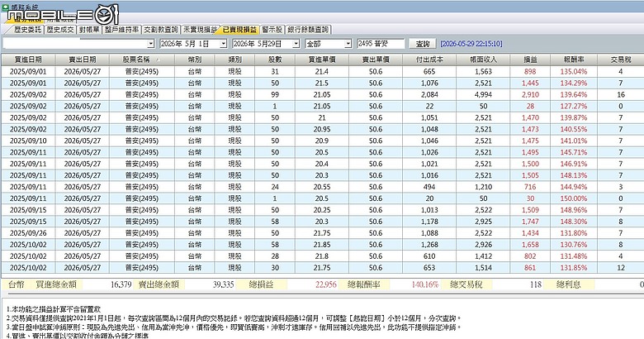This screenshot has width=644, height=339.
Task: Click the stock field showing 2495 普安
Action: click(x=381, y=44)
